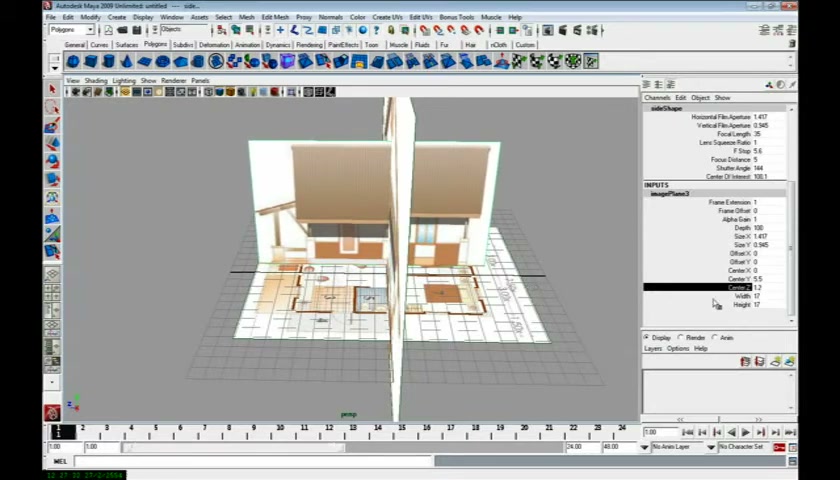Create a polygon cone from the shelf
The image size is (840, 480).
point(126,62)
